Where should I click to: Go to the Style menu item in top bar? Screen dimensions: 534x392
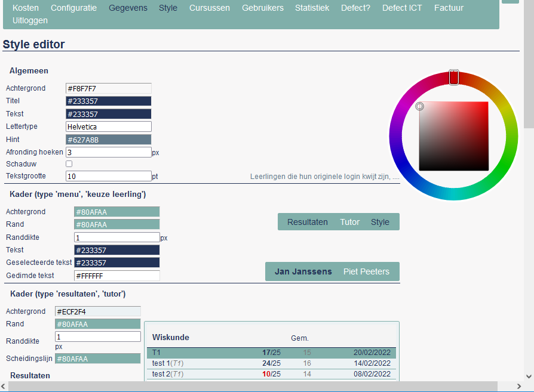pyautogui.click(x=168, y=8)
